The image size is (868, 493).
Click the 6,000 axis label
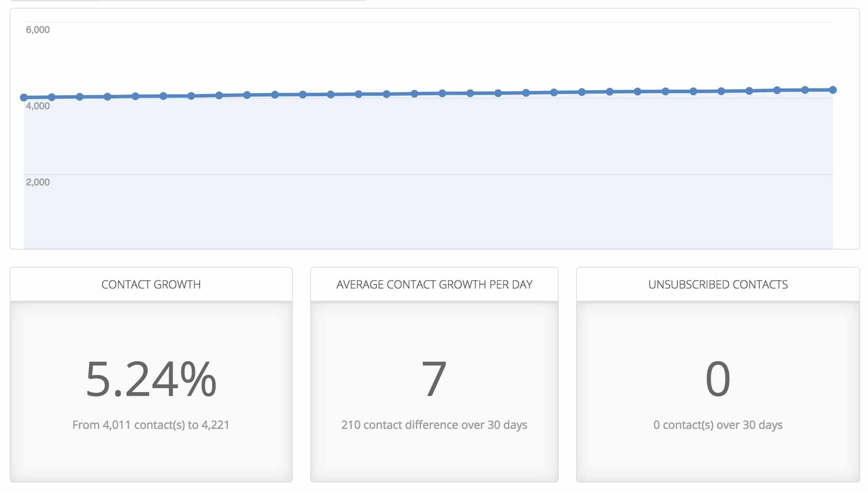(38, 30)
